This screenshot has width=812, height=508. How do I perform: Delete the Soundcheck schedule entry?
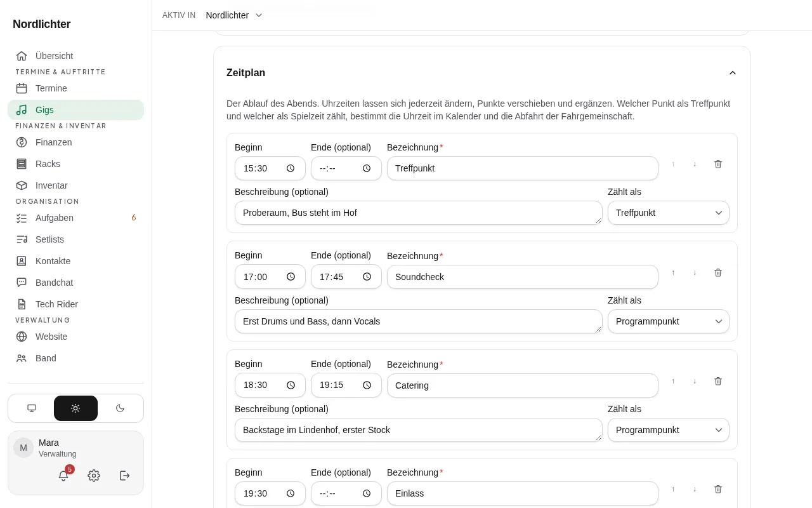pyautogui.click(x=718, y=272)
